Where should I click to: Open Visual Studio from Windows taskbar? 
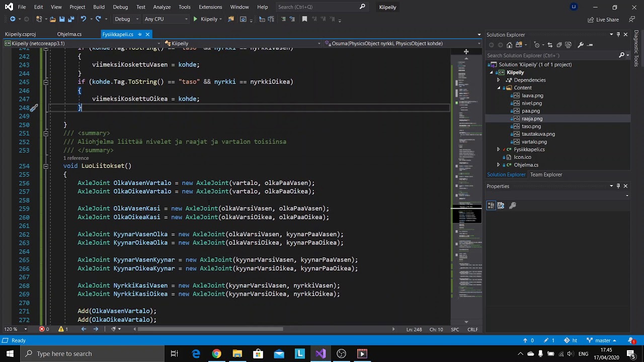pyautogui.click(x=320, y=353)
